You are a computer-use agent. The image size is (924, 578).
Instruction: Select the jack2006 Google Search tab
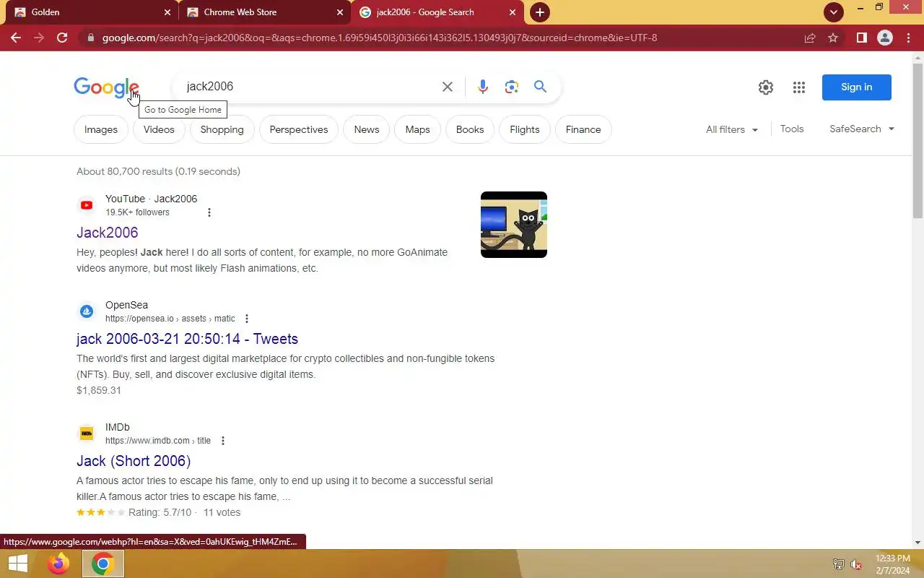coord(437,12)
